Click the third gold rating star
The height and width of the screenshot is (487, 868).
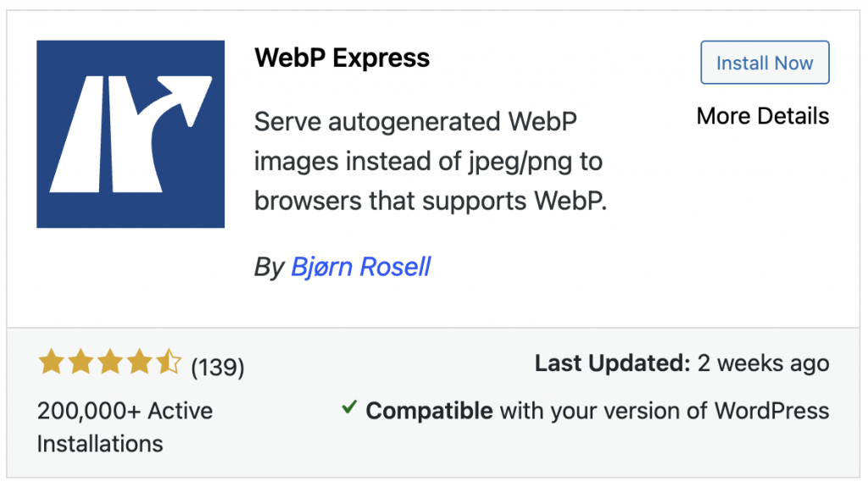[x=110, y=364]
